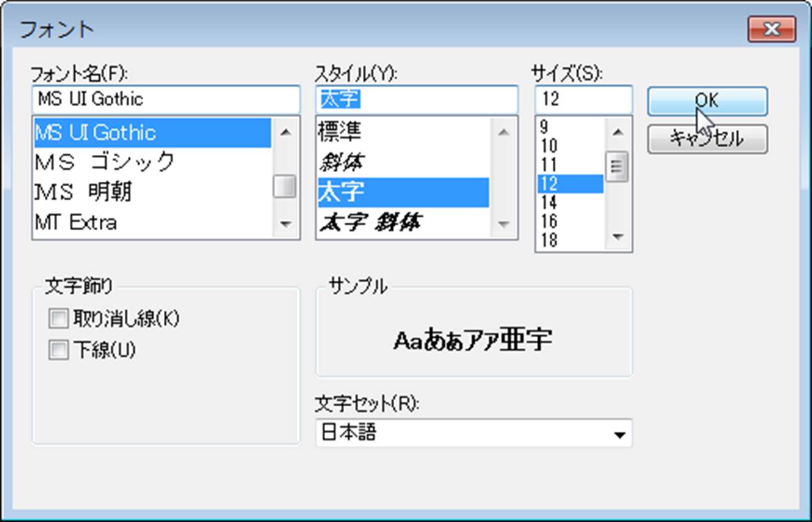812x522 pixels.
Task: Check the 取り消し線(K) strikethrough checkbox
Action: point(58,319)
